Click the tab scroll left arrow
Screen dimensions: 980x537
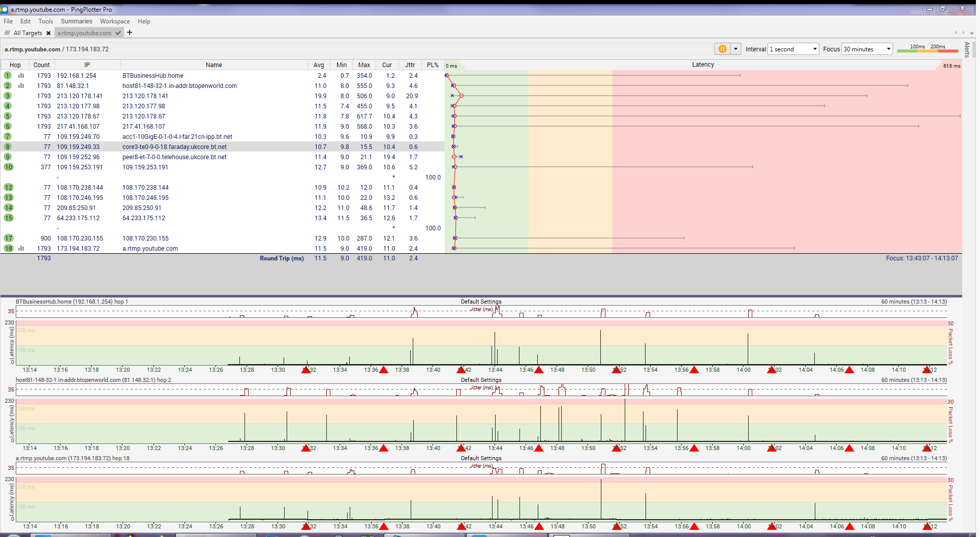click(x=956, y=33)
